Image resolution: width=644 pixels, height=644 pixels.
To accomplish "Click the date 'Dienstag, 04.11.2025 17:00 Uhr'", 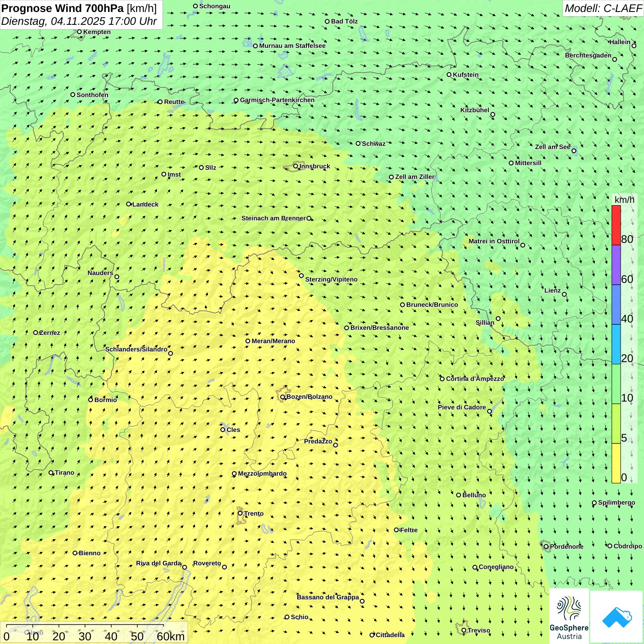I will point(79,21).
